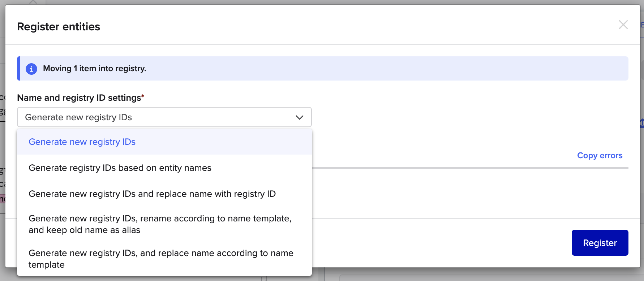The height and width of the screenshot is (281, 644).
Task: Select 'Generate new registry IDs' option
Action: point(164,142)
